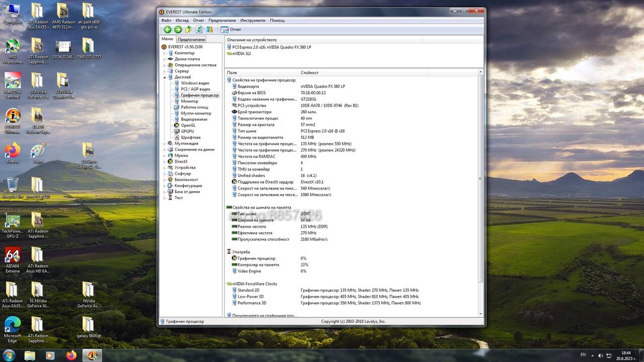Open the Отчет menu in menu bar
Viewport: 644px width, 362px height.
coord(199,21)
